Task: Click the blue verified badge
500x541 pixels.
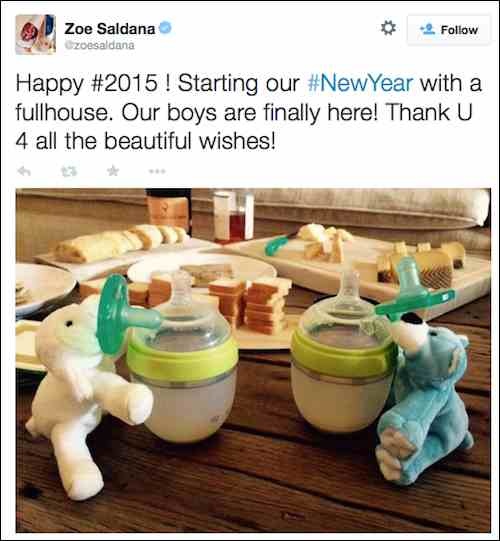Action: 166,28
